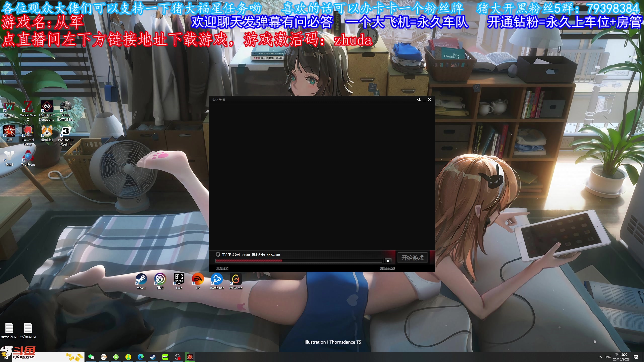Select the PUBG BATTLEGROUNDS desktop shortcut
Image resolution: width=644 pixels, height=362 pixels.
[x=66, y=111]
